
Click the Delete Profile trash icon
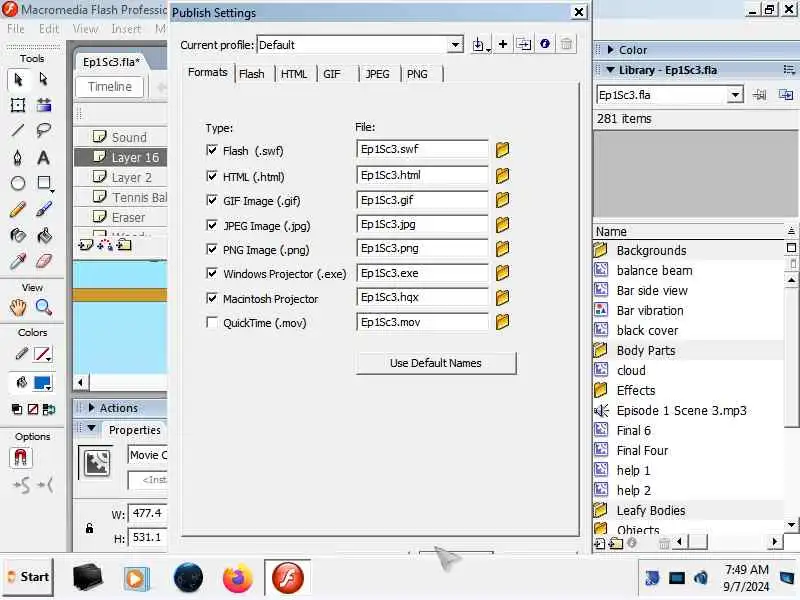click(x=566, y=44)
